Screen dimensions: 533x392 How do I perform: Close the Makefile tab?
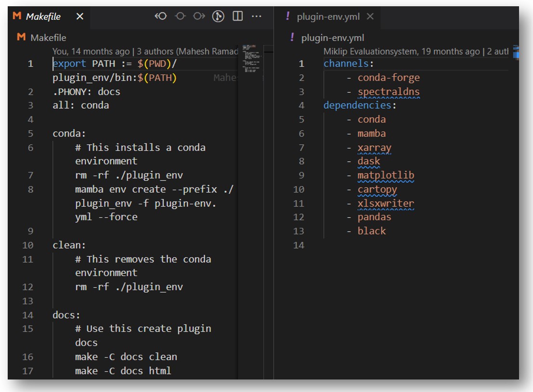(80, 16)
